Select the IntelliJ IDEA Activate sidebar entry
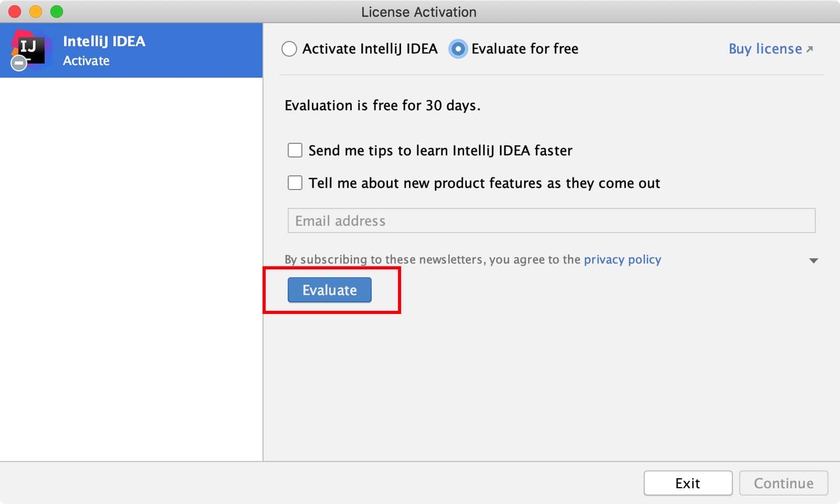This screenshot has width=840, height=504. (131, 50)
